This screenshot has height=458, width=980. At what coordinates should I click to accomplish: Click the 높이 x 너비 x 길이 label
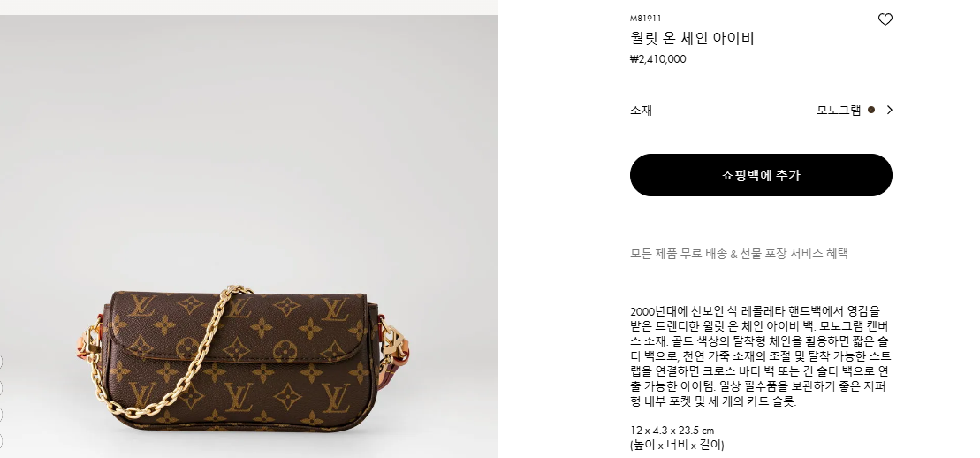[x=677, y=446]
